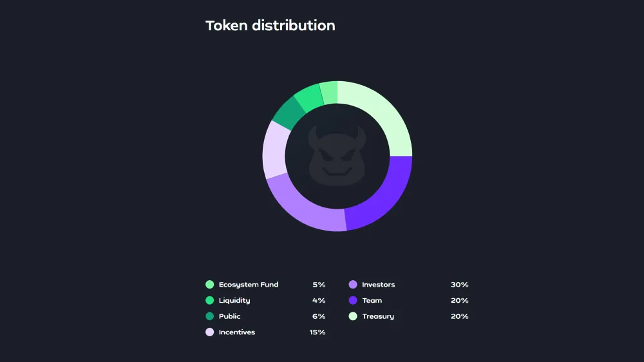Select the pale lavender Incentives donut segment
The image size is (644, 362).
pos(274,149)
